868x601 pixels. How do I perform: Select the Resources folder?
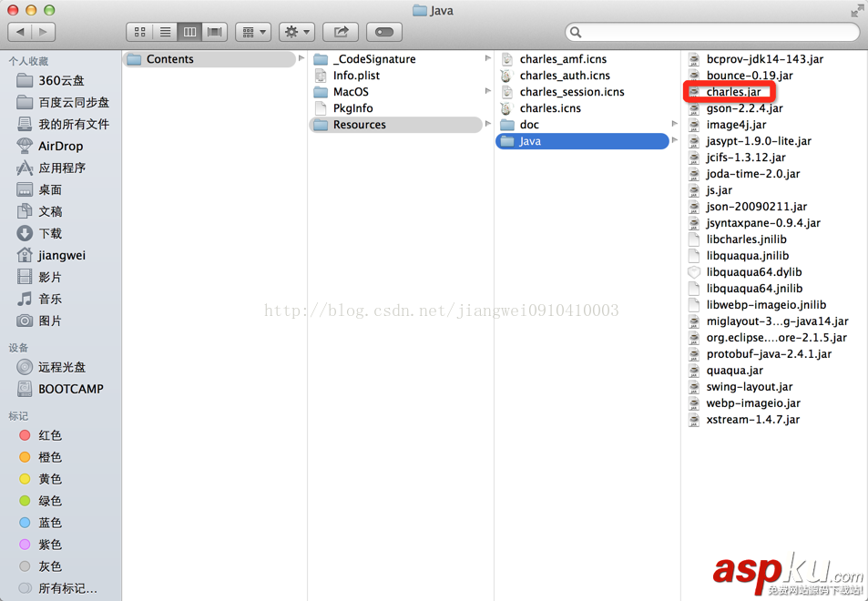tap(396, 125)
